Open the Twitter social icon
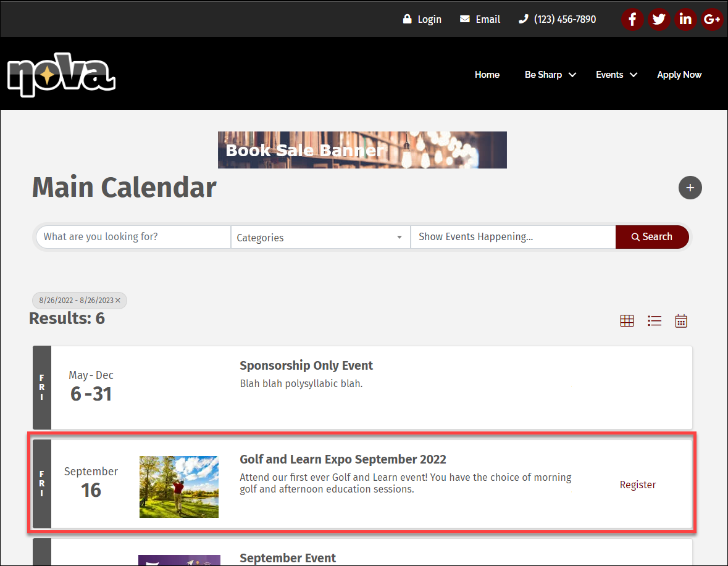728x566 pixels. tap(659, 19)
